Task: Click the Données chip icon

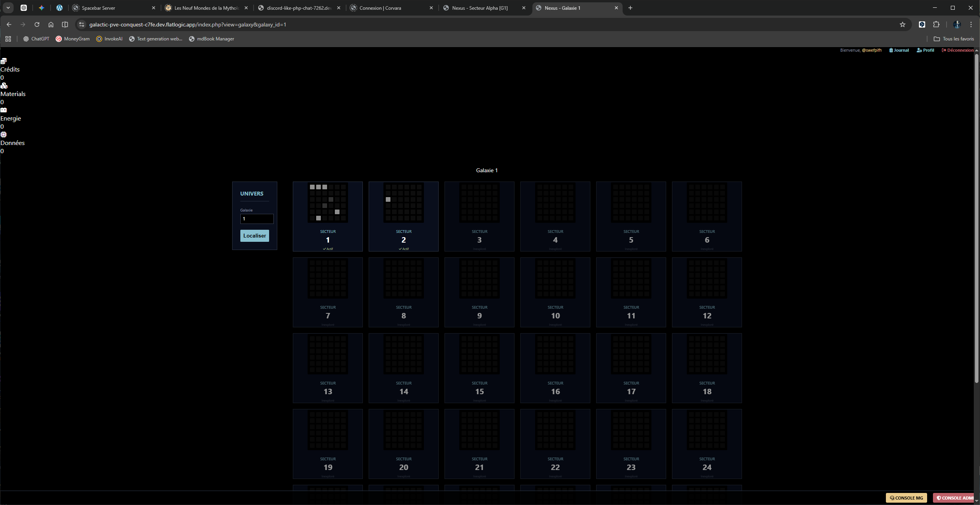Action: 3,135
